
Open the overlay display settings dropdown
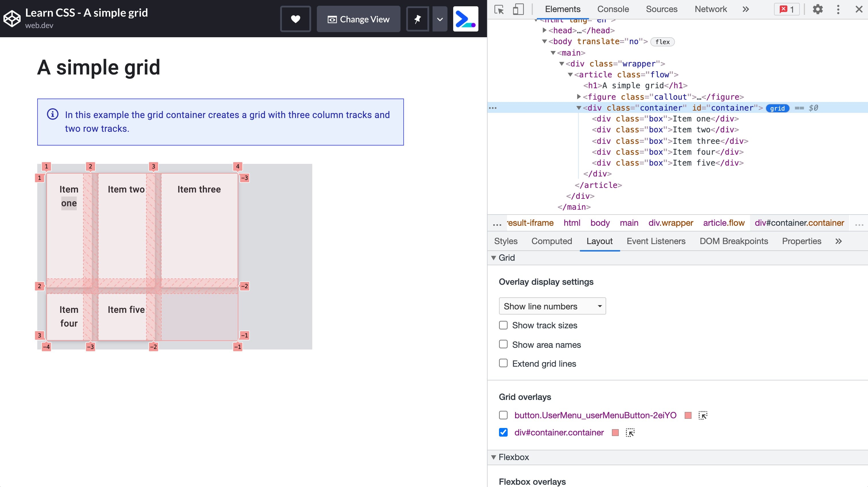click(552, 306)
